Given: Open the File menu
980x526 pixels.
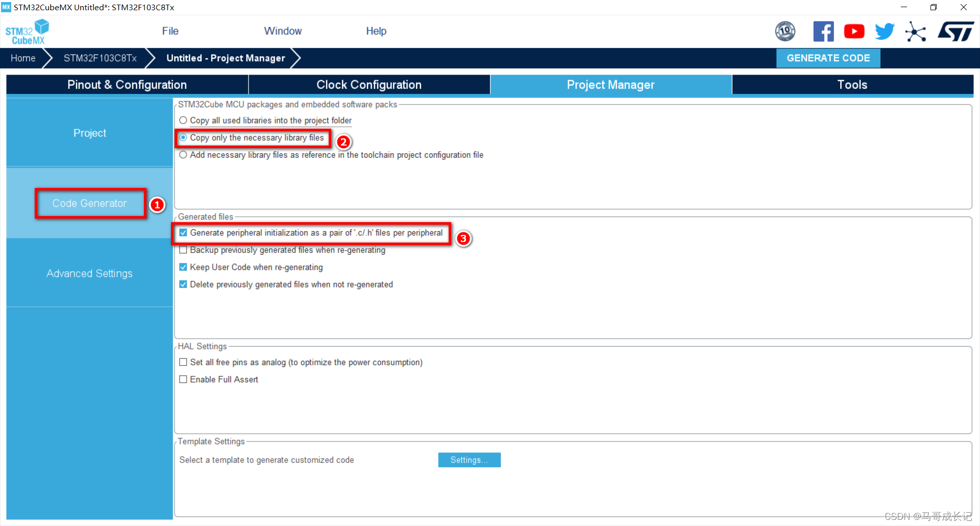Looking at the screenshot, I should (x=170, y=31).
